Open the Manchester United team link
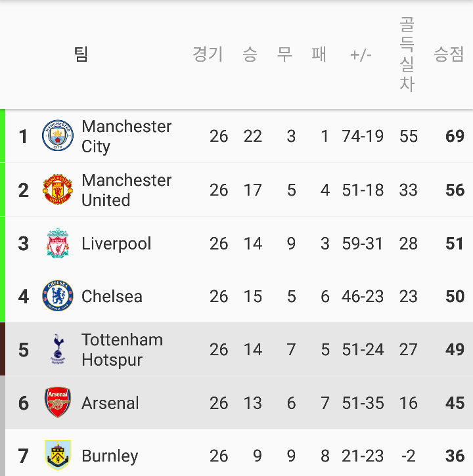 pos(126,190)
